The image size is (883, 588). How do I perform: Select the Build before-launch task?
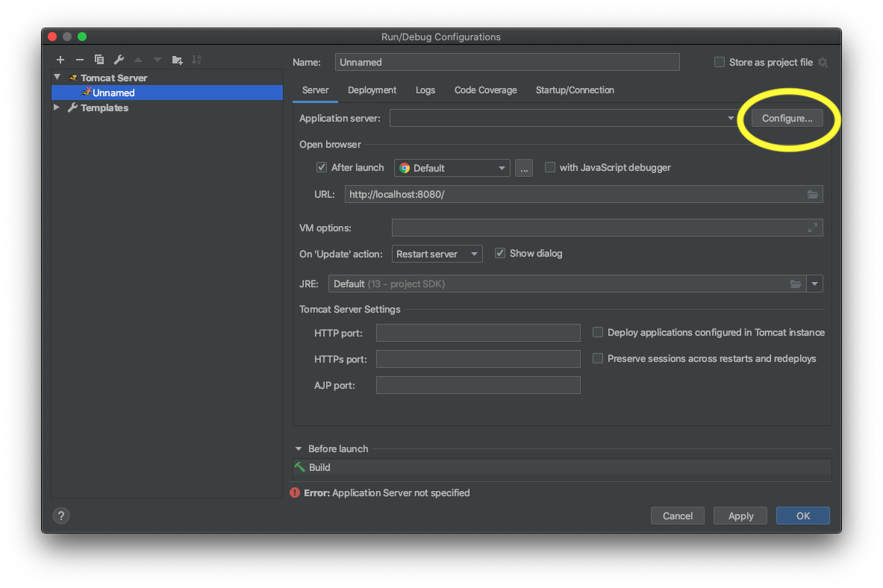[x=562, y=467]
